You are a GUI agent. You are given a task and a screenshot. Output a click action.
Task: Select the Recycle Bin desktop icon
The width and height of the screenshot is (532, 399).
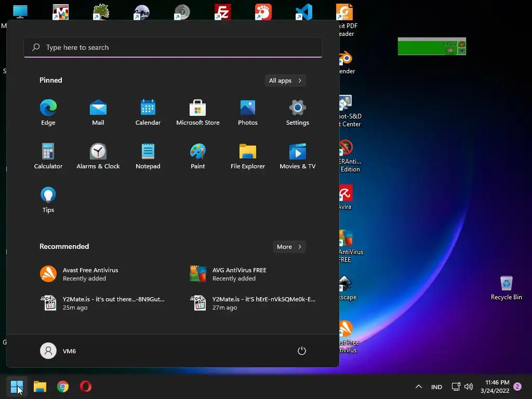tap(506, 288)
